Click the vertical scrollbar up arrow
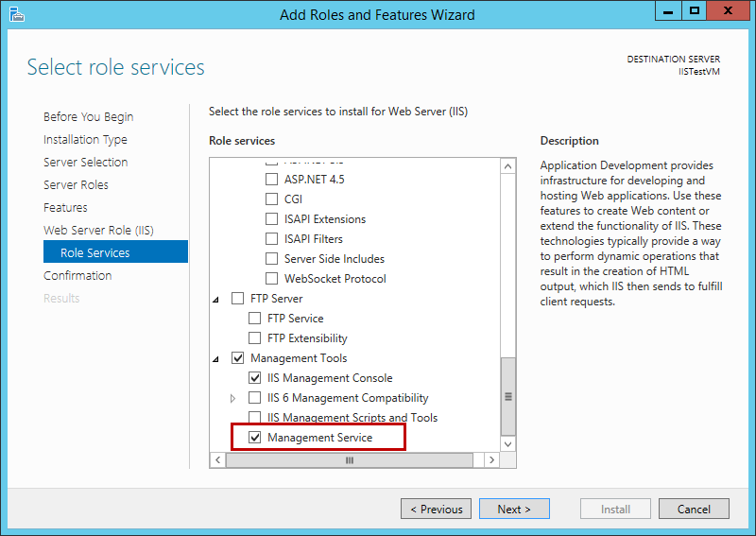The image size is (756, 536). click(x=508, y=166)
